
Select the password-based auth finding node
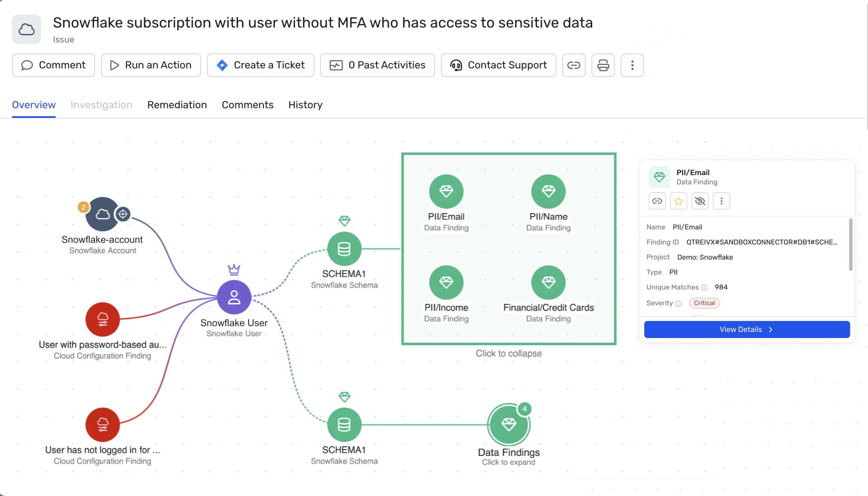pos(102,319)
